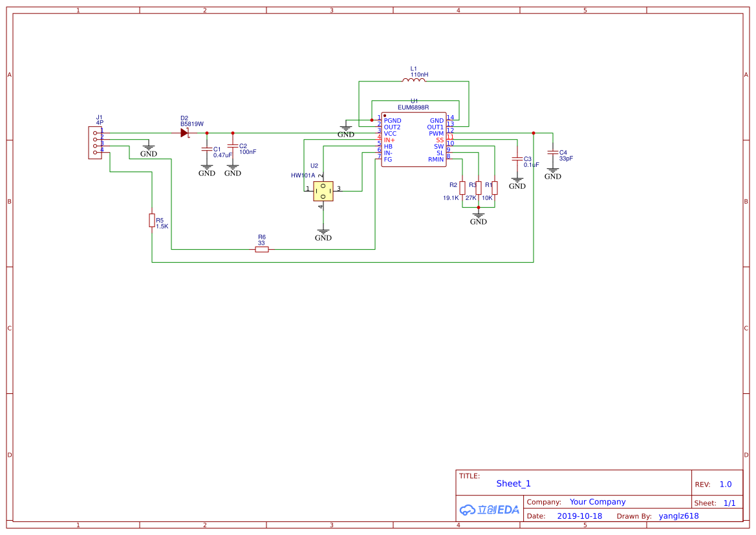Select capacitor C3 symbol
Viewport: 756px width, 535px height.
[517, 158]
